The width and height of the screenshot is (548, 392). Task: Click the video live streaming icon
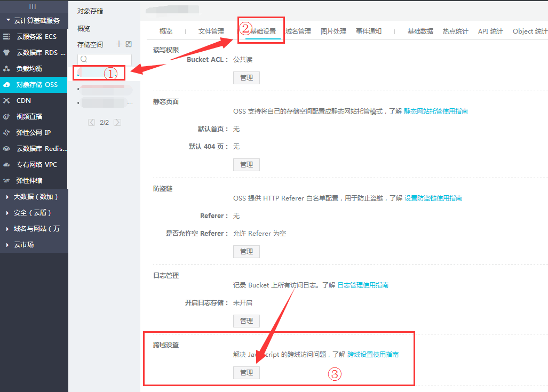coord(6,117)
